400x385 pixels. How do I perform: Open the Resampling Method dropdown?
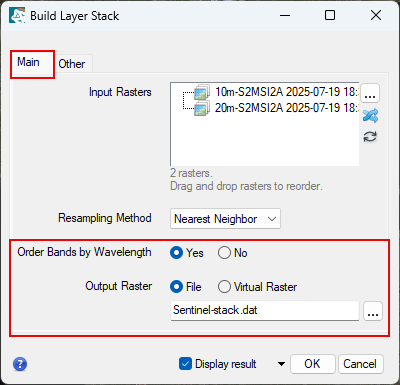coord(225,219)
